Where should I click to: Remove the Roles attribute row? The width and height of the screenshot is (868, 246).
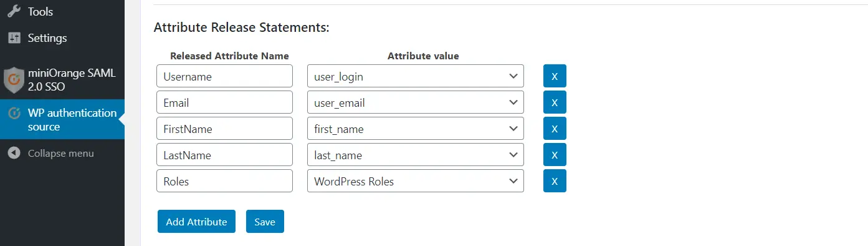click(x=555, y=181)
